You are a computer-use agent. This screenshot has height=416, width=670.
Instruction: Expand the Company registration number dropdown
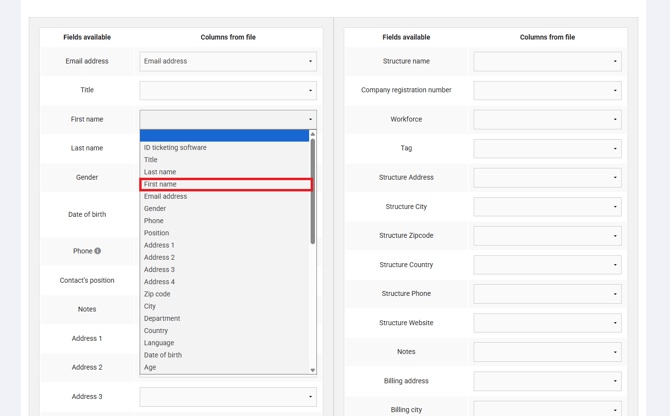(547, 90)
